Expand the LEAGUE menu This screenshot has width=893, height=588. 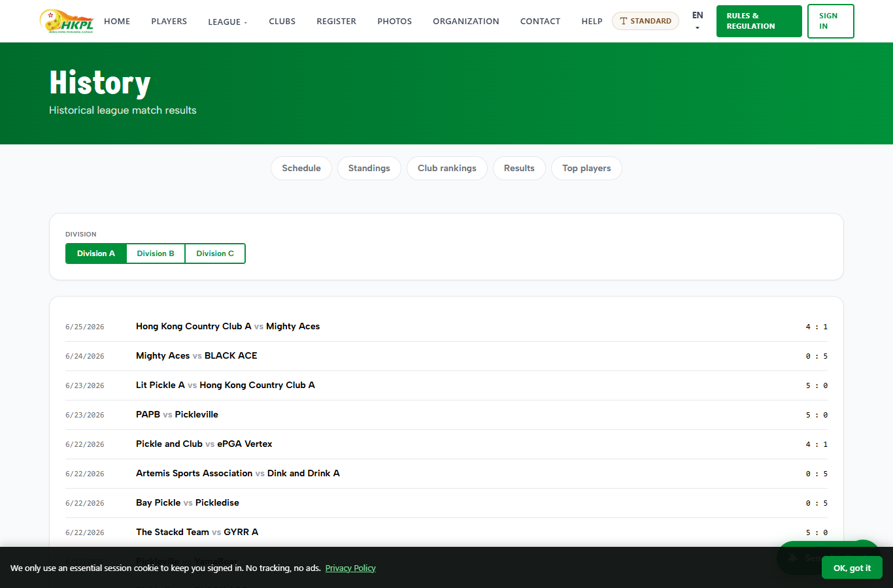227,22
